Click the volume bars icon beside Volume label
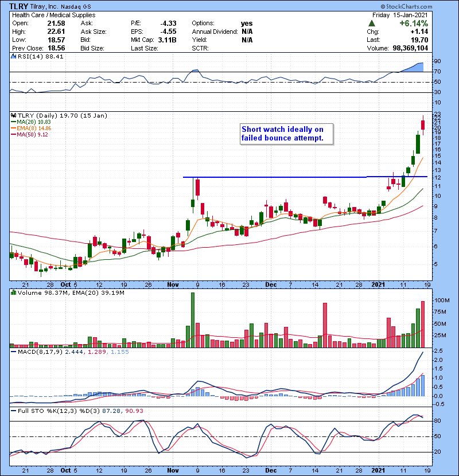Screen dimensions: 459x476 [x=13, y=292]
